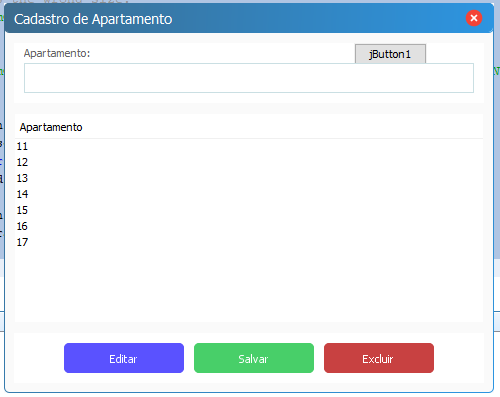This screenshot has width=500, height=397.
Task: Click the Apartamento table column header
Action: pyautogui.click(x=249, y=127)
